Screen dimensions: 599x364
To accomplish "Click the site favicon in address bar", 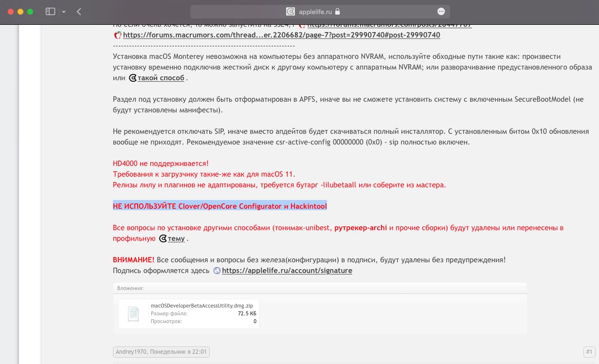I will coord(290,11).
